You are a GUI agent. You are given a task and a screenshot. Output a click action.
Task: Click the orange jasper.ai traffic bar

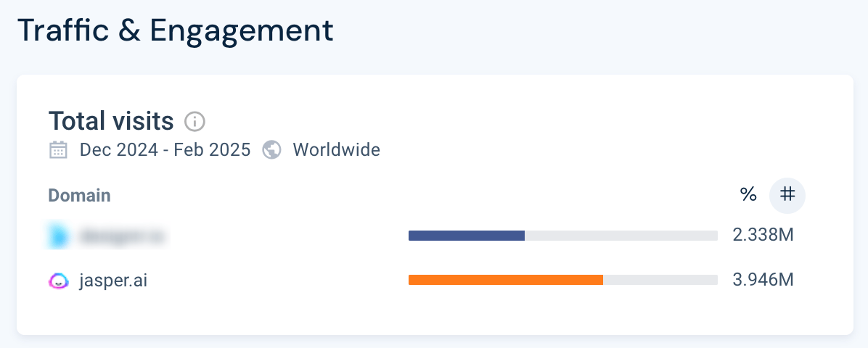coord(505,280)
